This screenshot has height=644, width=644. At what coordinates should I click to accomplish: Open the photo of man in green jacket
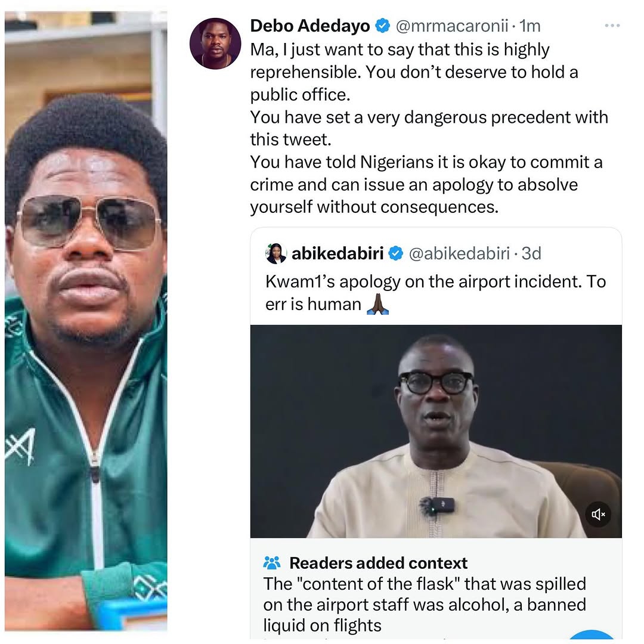[x=86, y=322]
